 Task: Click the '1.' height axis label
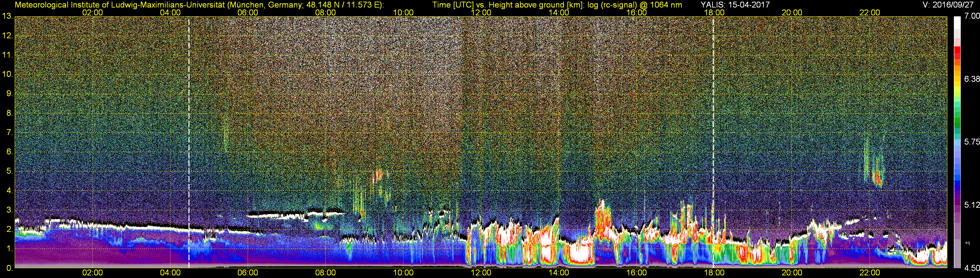tap(10, 249)
